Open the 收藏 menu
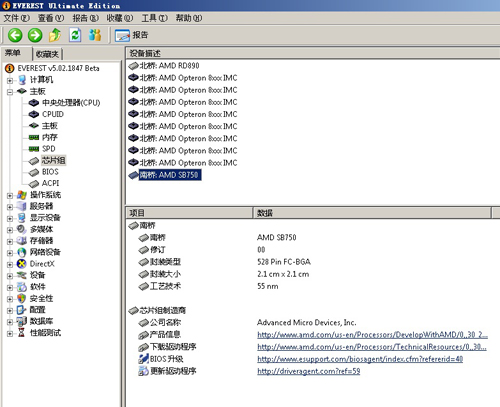500x407 pixels. (x=120, y=18)
